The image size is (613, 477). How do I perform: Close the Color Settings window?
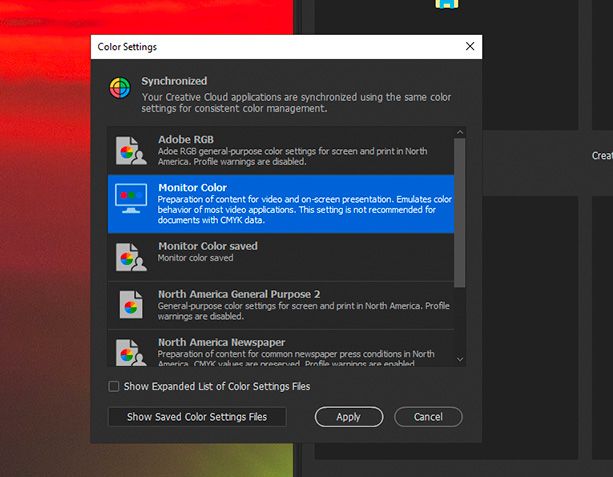(470, 47)
